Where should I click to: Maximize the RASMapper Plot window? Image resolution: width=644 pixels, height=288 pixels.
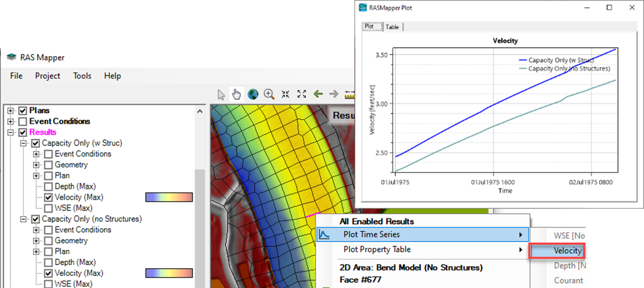click(x=610, y=7)
